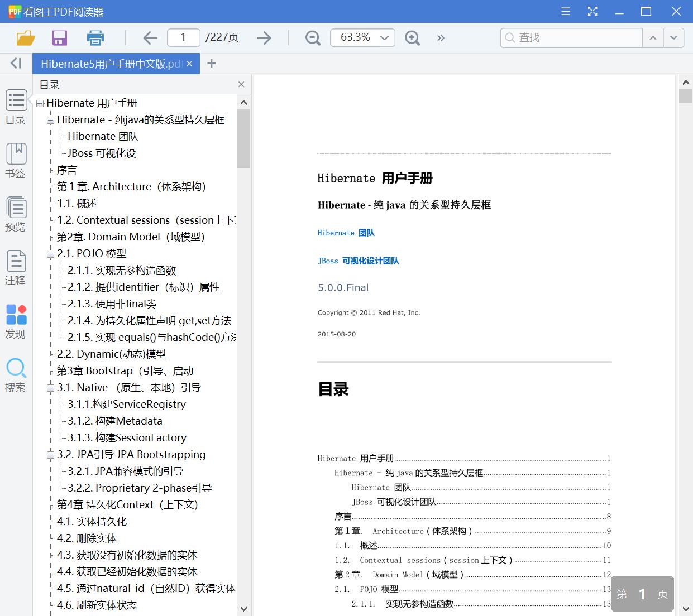The image size is (693, 616).
Task: Select 4.6. 刷新实体状态 outline item
Action: click(x=97, y=605)
